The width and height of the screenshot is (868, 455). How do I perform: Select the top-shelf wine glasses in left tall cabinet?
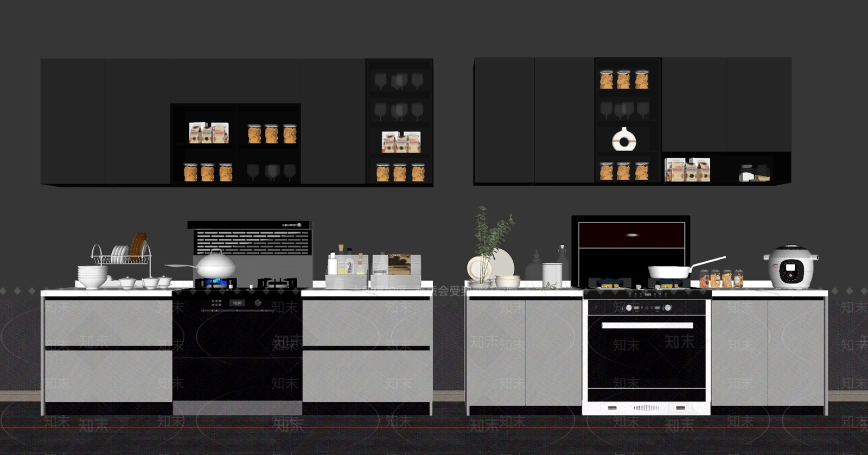click(399, 81)
